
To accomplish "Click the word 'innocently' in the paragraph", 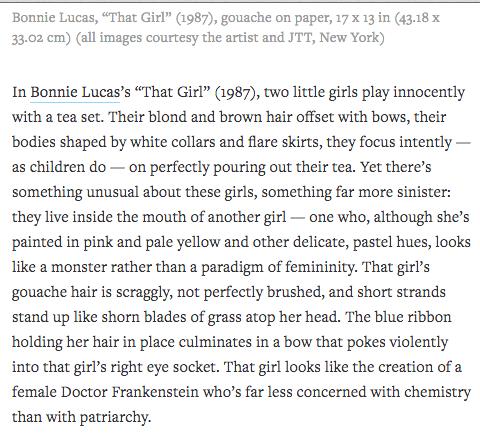I will [x=429, y=93].
